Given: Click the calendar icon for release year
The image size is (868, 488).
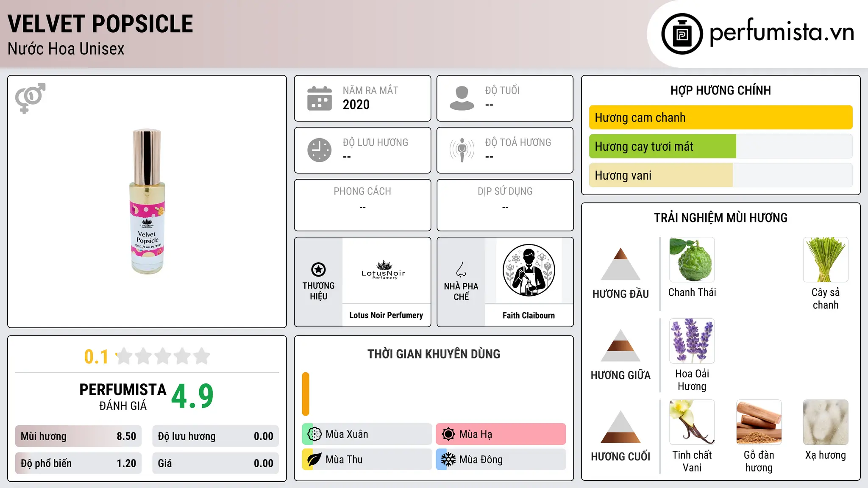Looking at the screenshot, I should tap(320, 98).
